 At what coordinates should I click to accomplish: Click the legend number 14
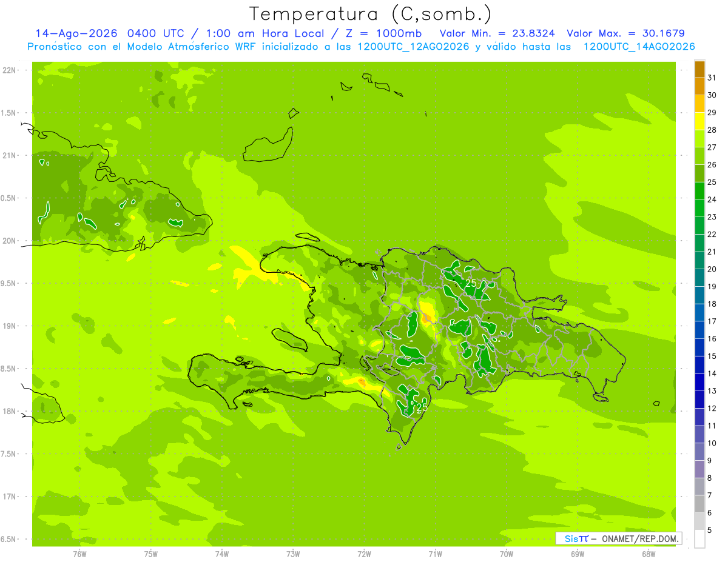coord(712,373)
